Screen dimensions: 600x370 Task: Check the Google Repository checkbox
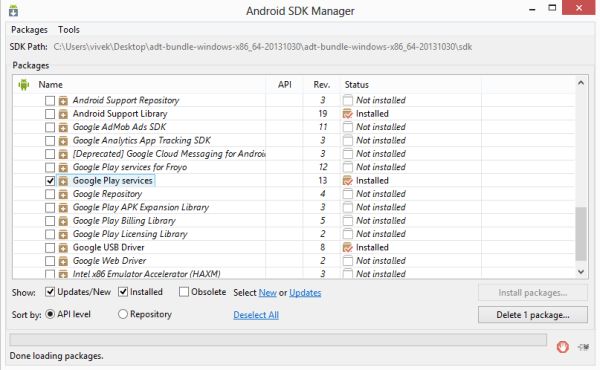(x=50, y=194)
